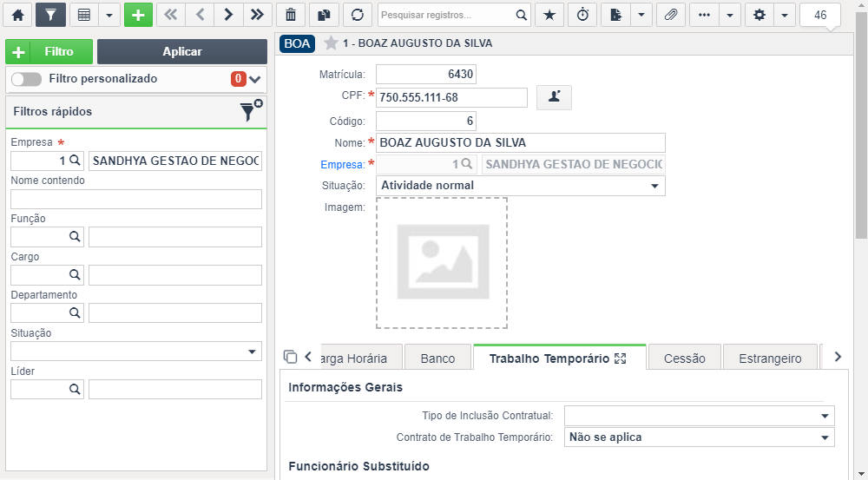Refresh the record data
This screenshot has width=868, height=480.
358,15
